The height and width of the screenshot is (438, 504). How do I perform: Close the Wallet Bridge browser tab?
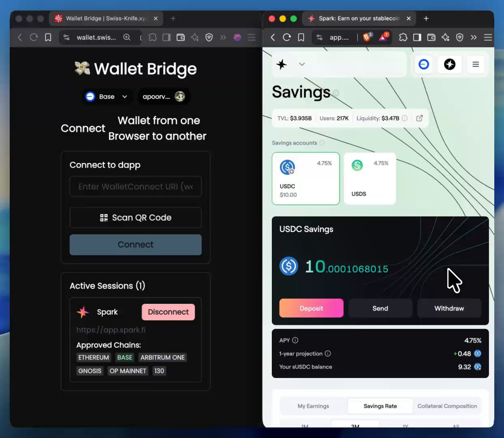coord(155,18)
